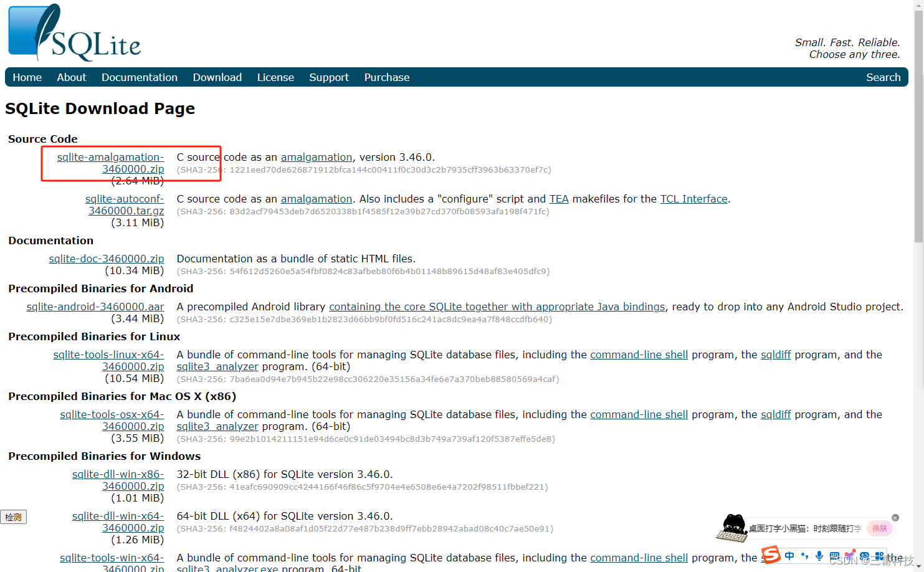The height and width of the screenshot is (572, 924).
Task: Open Sogou soft keyboard icon
Action: click(834, 556)
